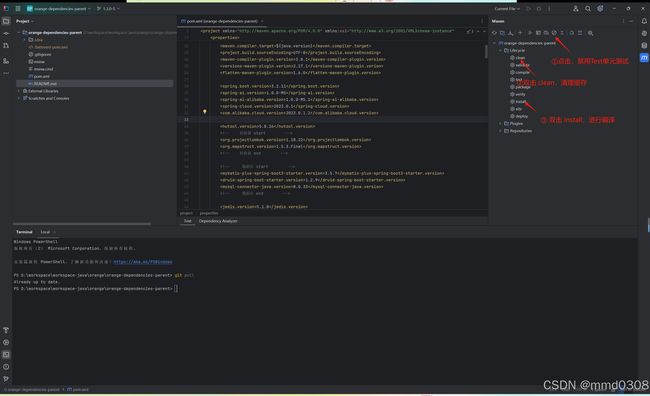Click properties breadcrumb below editor
This screenshot has height=396, width=650.
tap(209, 213)
